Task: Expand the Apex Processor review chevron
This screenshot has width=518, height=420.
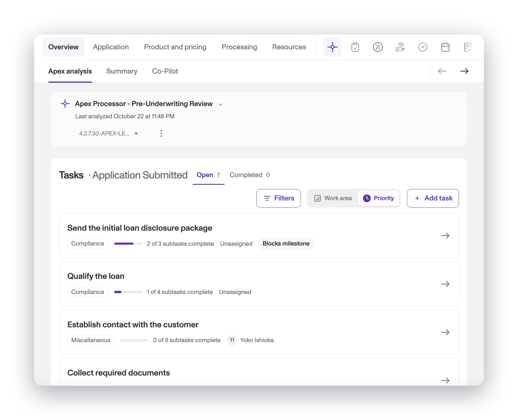Action: click(x=220, y=104)
